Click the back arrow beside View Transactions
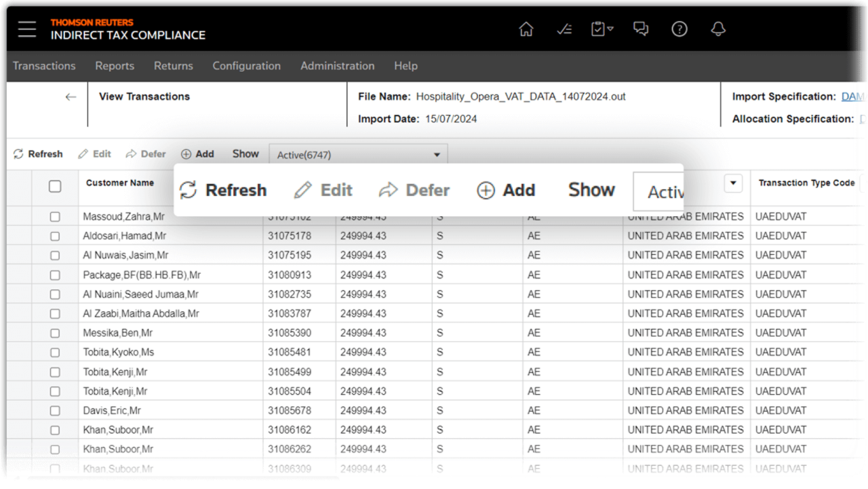 (71, 97)
